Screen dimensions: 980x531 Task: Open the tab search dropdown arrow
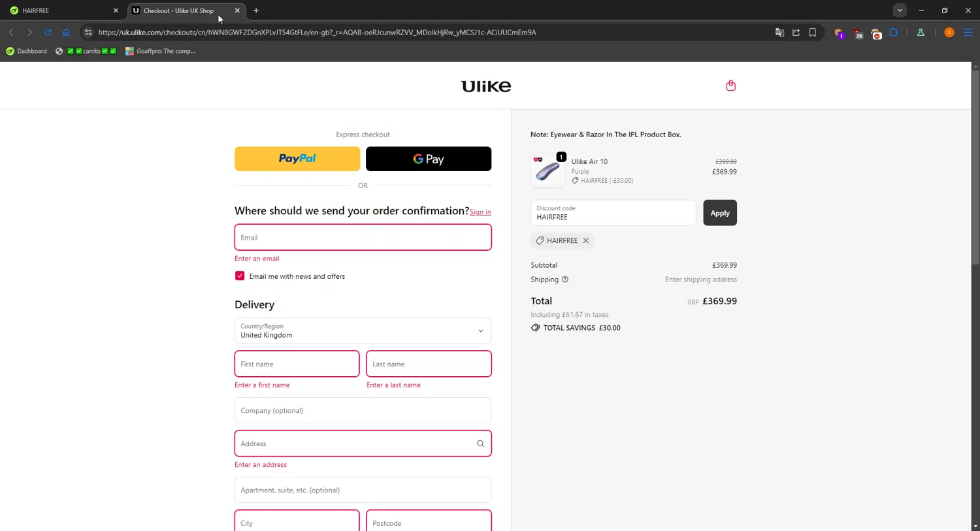[900, 10]
